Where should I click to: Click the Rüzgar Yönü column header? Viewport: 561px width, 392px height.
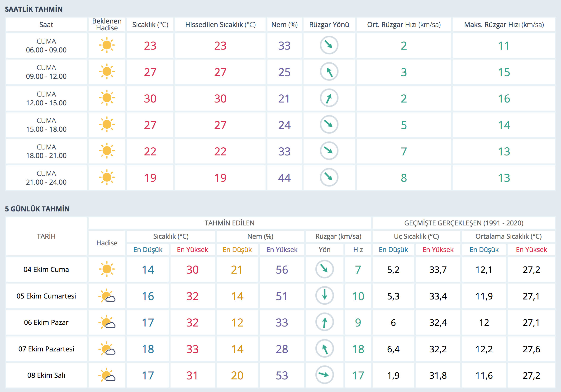pyautogui.click(x=329, y=25)
